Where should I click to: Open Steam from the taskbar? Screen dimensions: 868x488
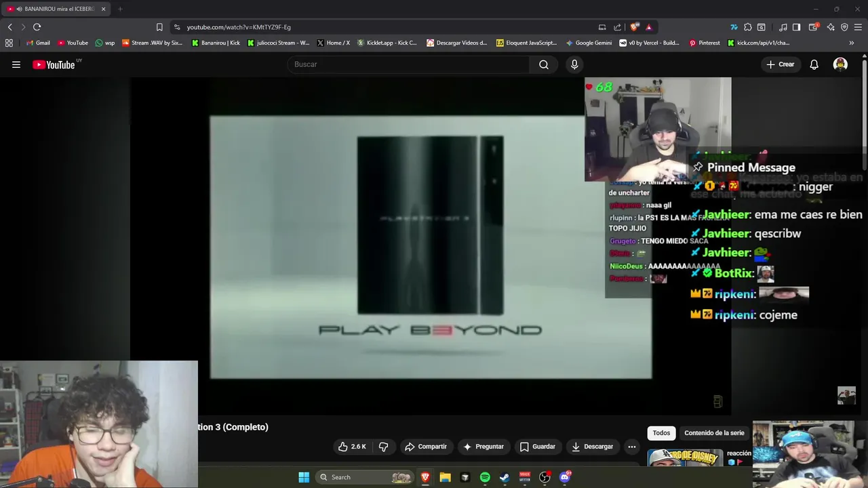pyautogui.click(x=505, y=477)
